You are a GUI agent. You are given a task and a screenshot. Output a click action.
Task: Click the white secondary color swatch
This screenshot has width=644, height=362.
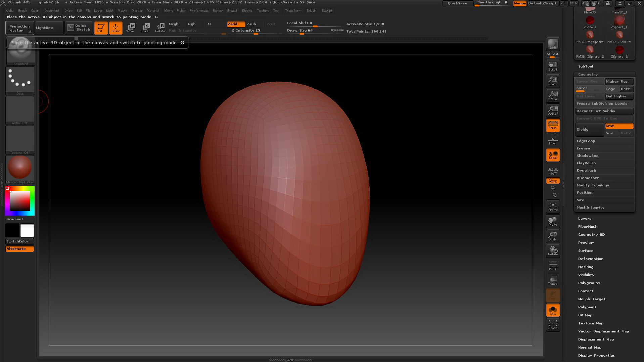click(x=27, y=231)
